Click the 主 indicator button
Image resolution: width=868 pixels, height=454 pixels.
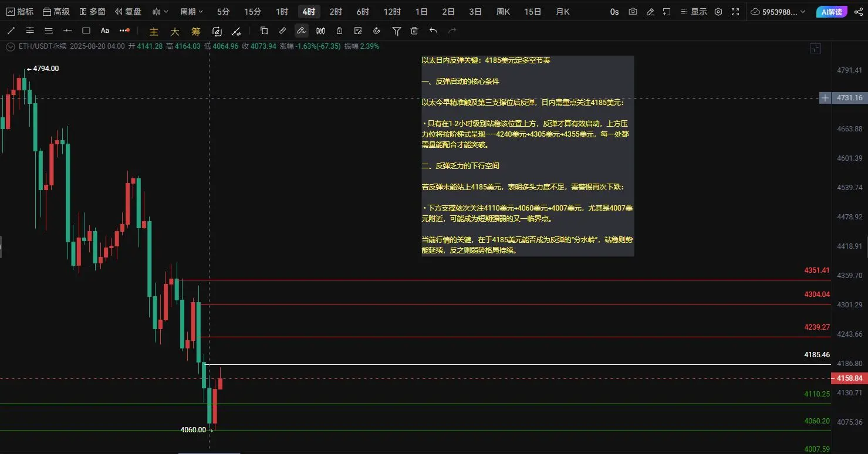154,32
